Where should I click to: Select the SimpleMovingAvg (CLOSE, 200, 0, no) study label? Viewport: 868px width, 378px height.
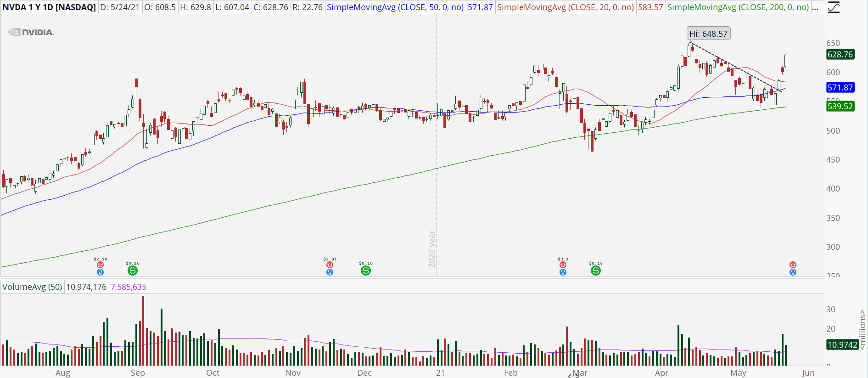(738, 7)
